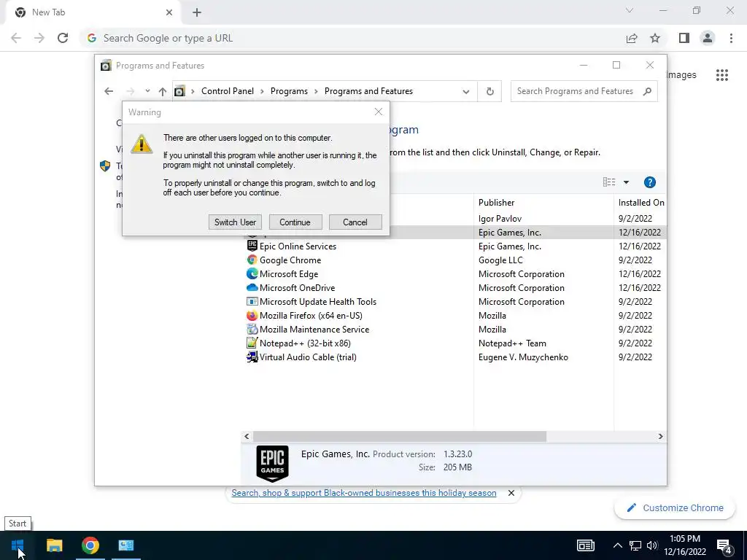Image resolution: width=747 pixels, height=560 pixels.
Task: Click horizontal scrollbar right arrow
Action: click(660, 436)
